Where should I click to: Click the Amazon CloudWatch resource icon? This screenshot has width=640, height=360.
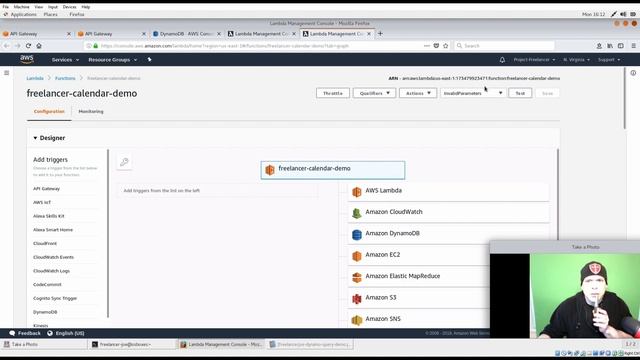coord(357,213)
